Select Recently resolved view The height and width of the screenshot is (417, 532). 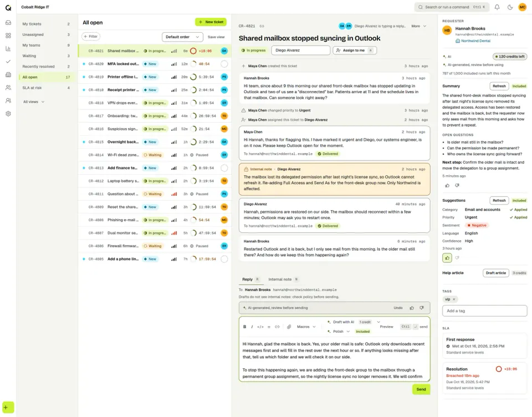coord(46,67)
